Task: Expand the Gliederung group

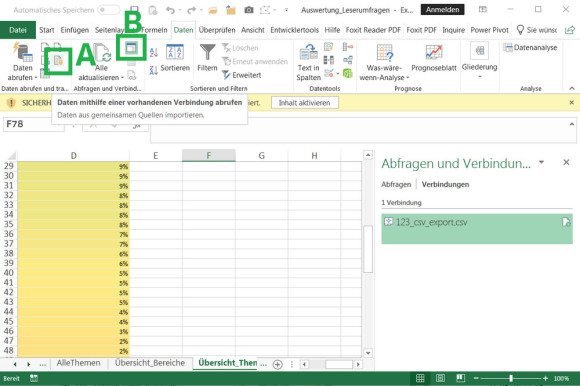Action: coord(479,60)
